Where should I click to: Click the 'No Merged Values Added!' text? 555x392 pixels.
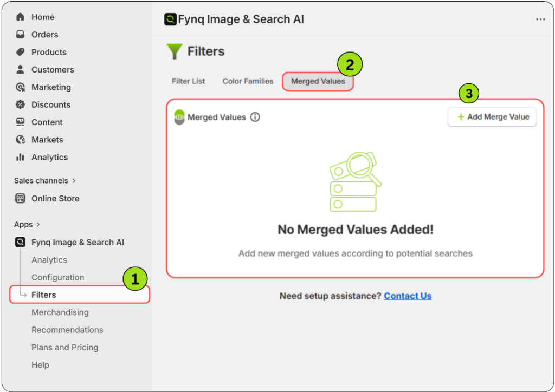[x=356, y=230]
